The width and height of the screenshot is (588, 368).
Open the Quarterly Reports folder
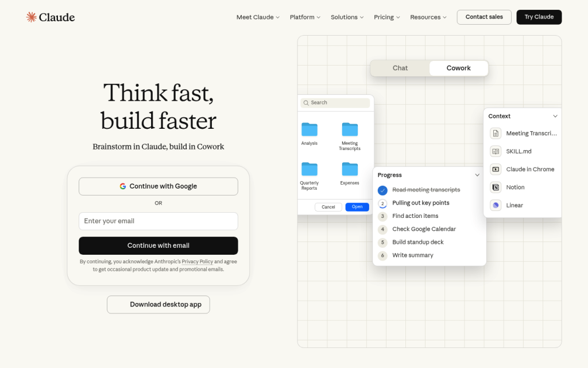point(310,169)
